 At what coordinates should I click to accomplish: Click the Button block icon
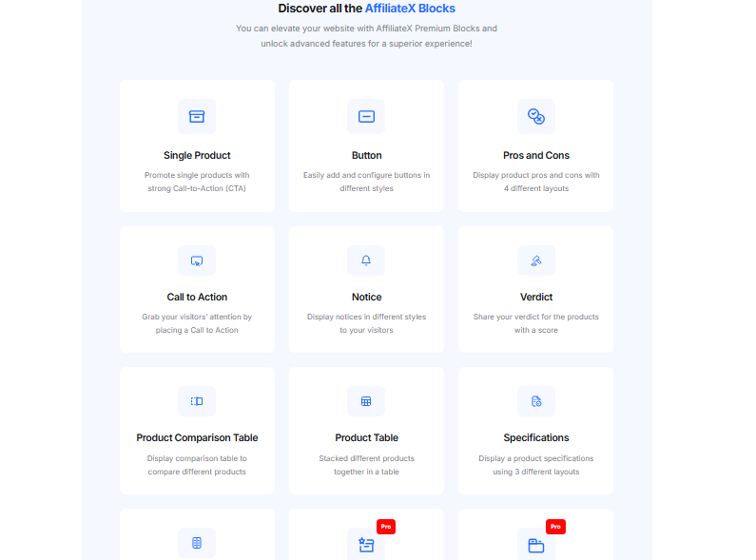pyautogui.click(x=366, y=117)
